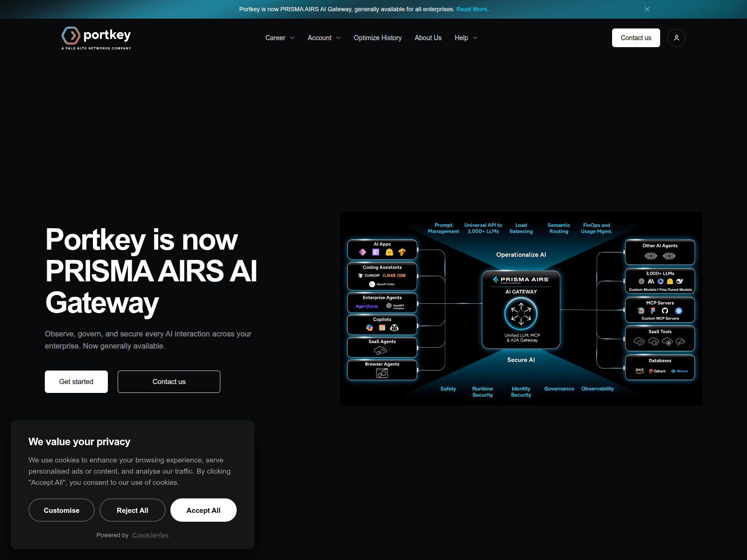Click the 'Unified LLM, MCP & A2A Gateway' text
The height and width of the screenshot is (560, 747).
pos(522,338)
